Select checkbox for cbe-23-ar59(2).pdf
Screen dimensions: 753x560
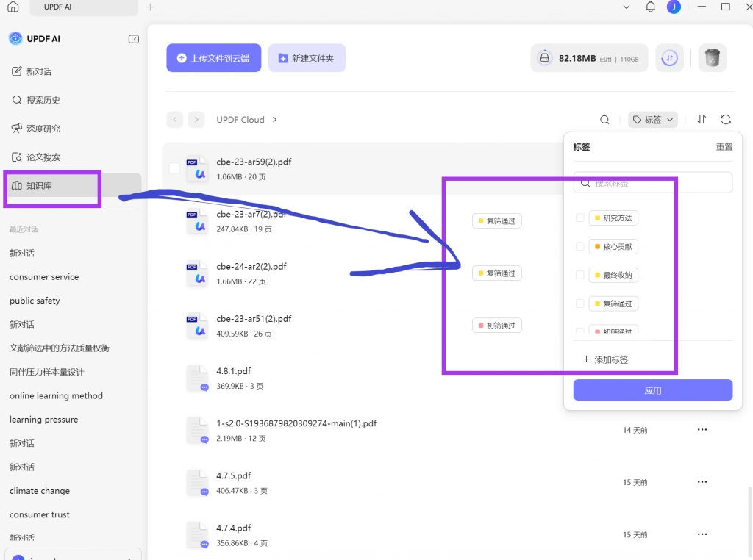coord(174,168)
